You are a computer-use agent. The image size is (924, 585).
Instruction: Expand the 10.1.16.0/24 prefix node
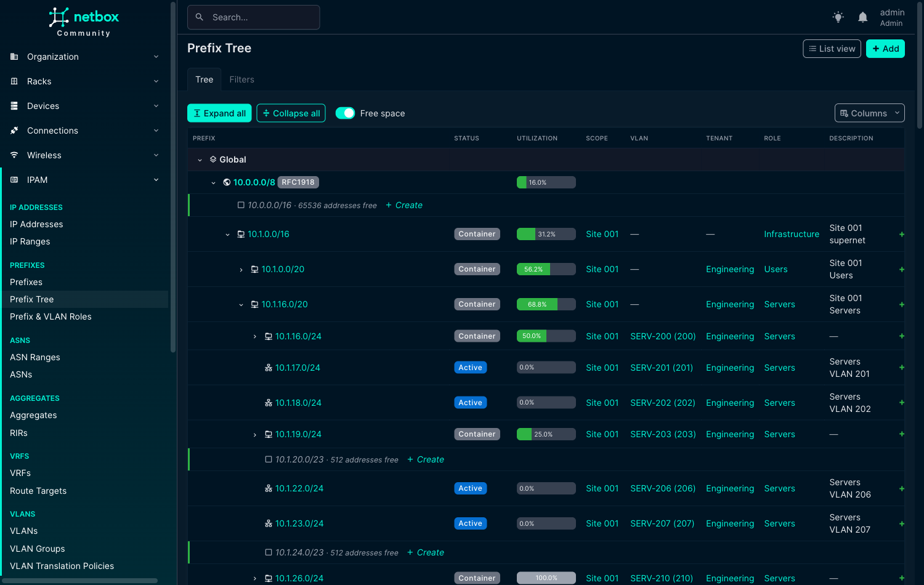254,337
